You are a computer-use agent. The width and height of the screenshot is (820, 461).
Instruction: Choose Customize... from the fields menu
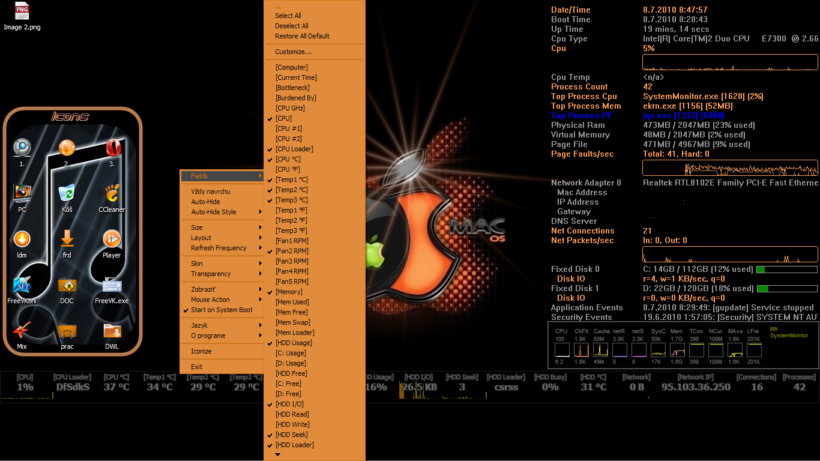[293, 52]
